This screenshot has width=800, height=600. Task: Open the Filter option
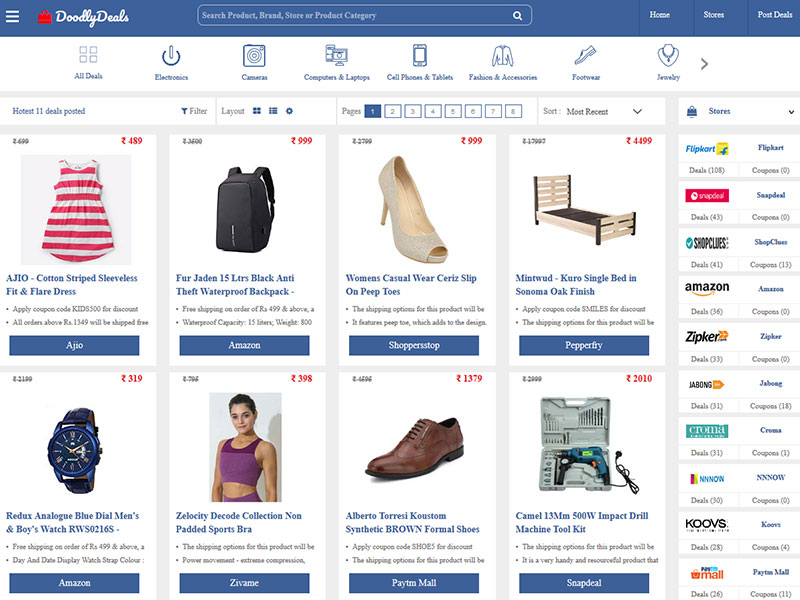194,111
